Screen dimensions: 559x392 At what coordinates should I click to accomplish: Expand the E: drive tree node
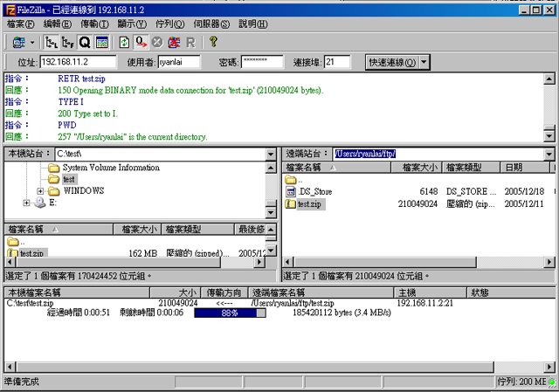pos(26,203)
